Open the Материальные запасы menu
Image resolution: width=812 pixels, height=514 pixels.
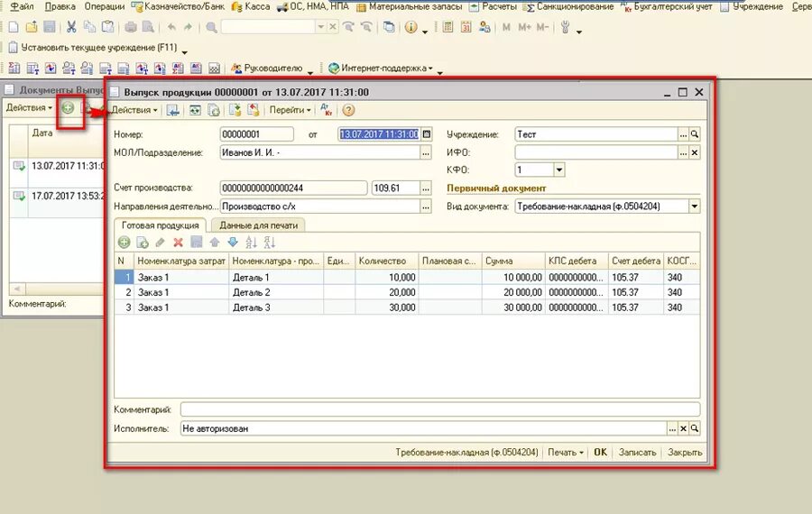coord(410,6)
